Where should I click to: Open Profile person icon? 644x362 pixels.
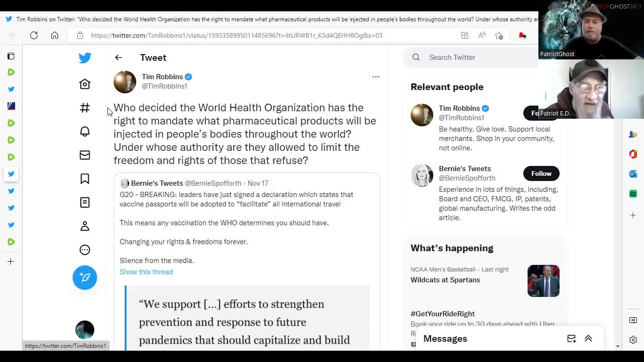[x=85, y=226]
